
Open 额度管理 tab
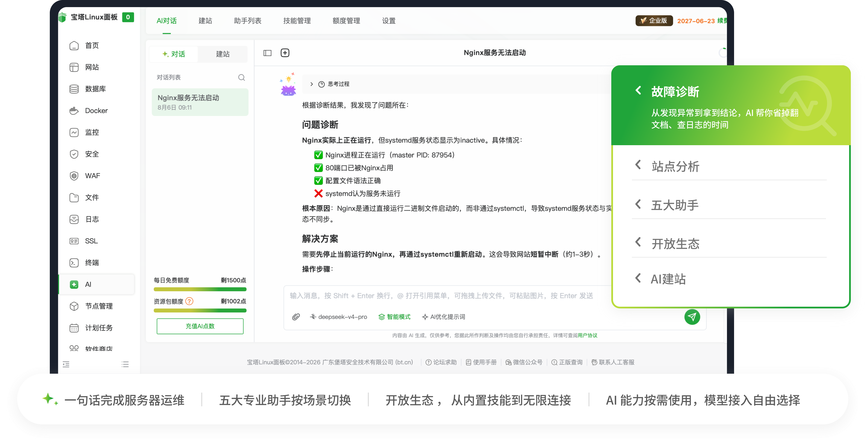[346, 21]
